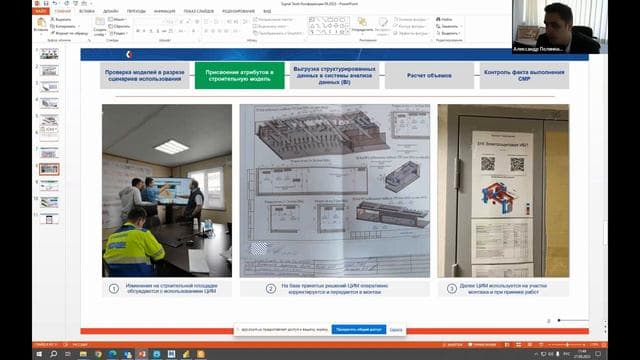Open the shapes gallery more-arrow

click(x=348, y=32)
